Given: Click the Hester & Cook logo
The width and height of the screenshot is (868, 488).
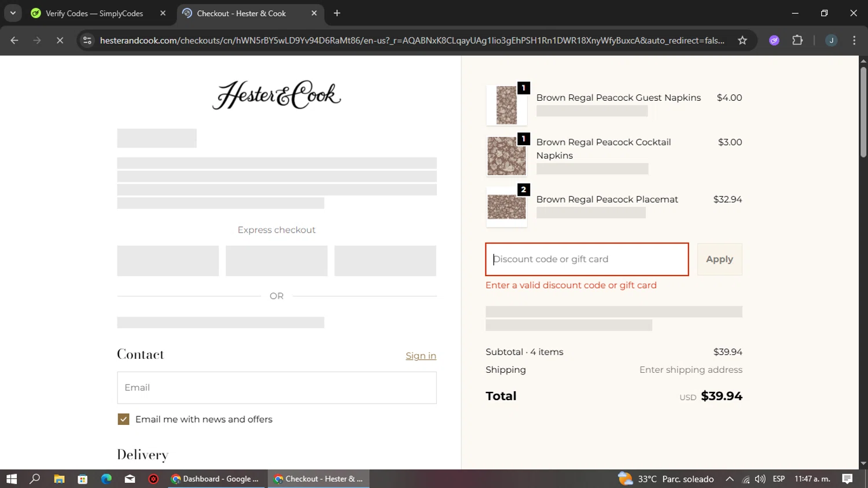Looking at the screenshot, I should (277, 95).
